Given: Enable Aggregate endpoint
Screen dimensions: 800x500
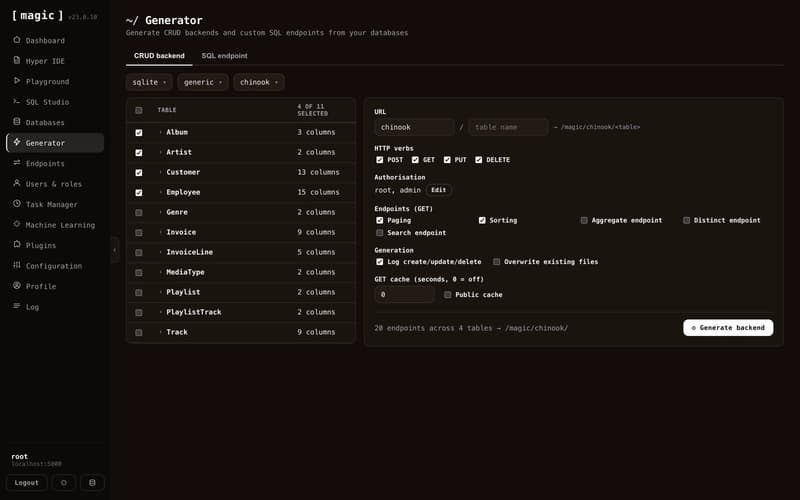Looking at the screenshot, I should point(584,220).
